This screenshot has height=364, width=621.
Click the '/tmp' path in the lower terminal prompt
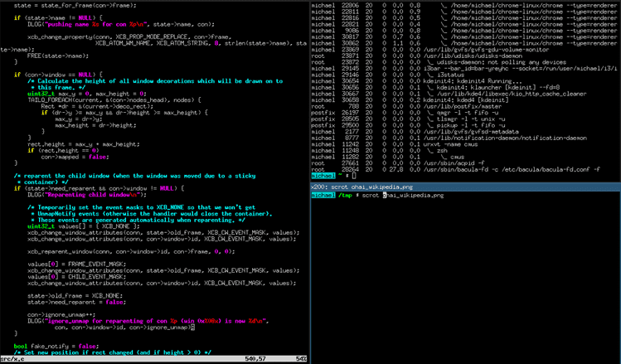tap(345, 196)
